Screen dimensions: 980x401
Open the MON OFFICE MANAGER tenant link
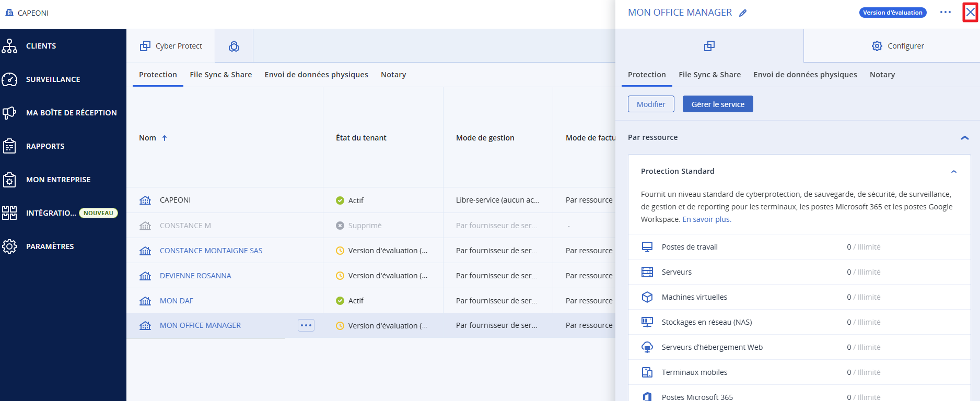(200, 325)
